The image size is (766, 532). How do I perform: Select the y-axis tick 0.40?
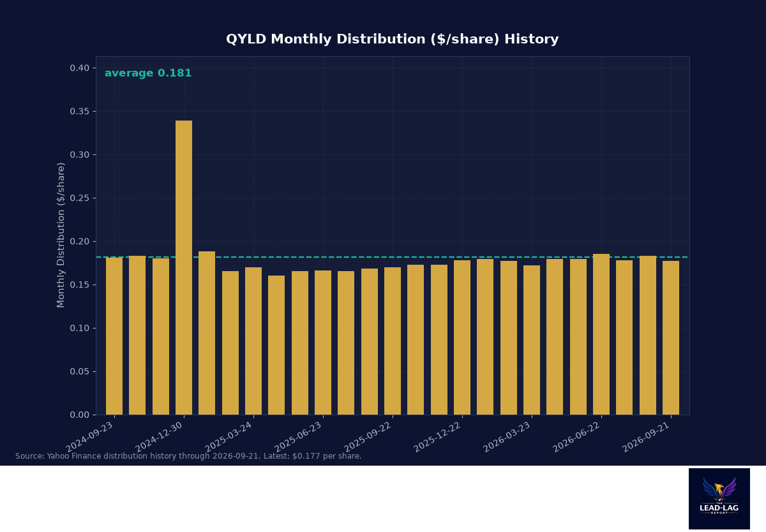pyautogui.click(x=79, y=68)
